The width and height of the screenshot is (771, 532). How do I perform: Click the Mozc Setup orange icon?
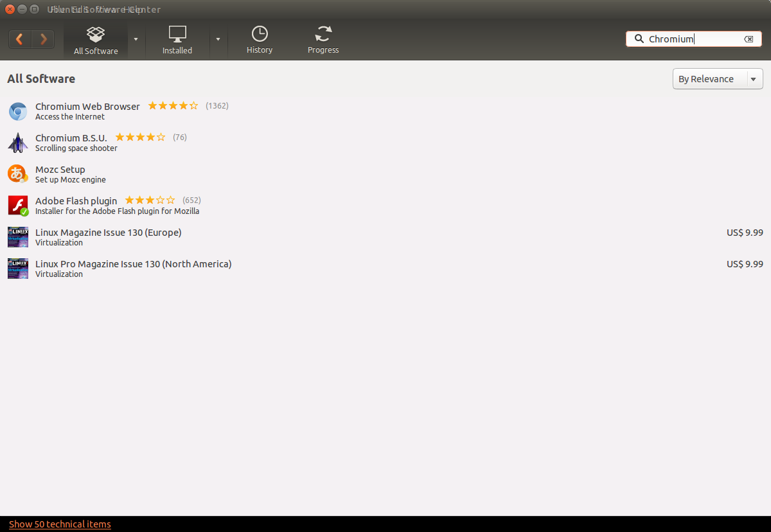pyautogui.click(x=18, y=174)
